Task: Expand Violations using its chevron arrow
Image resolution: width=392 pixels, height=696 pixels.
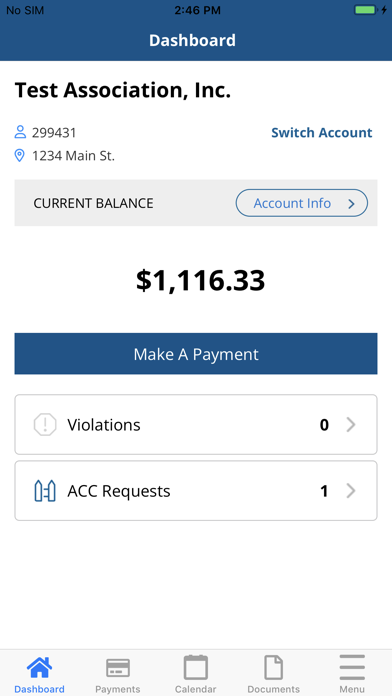Action: [351, 425]
